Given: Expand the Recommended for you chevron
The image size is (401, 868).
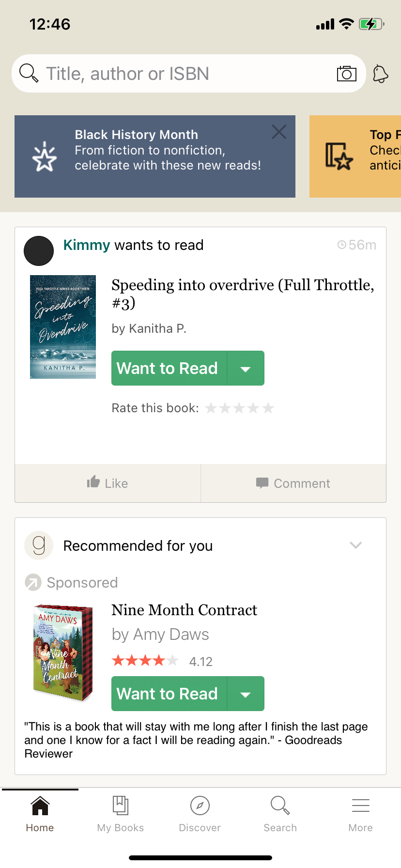Looking at the screenshot, I should point(356,545).
